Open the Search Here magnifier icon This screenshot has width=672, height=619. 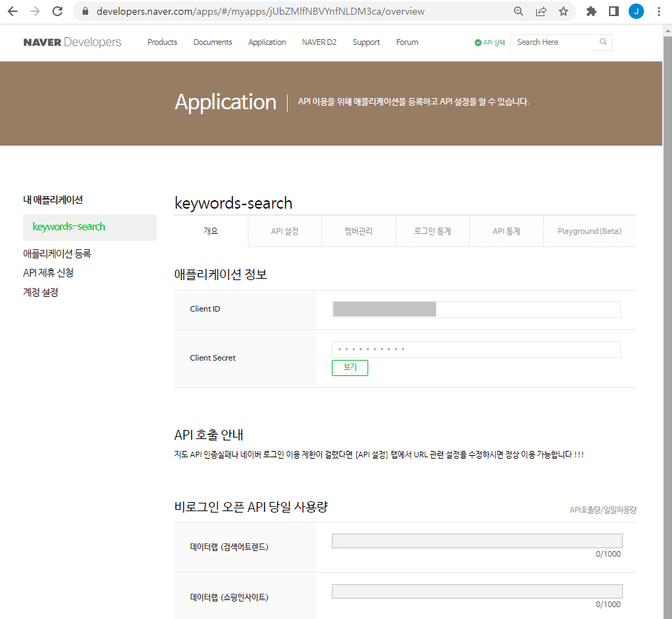pos(603,42)
